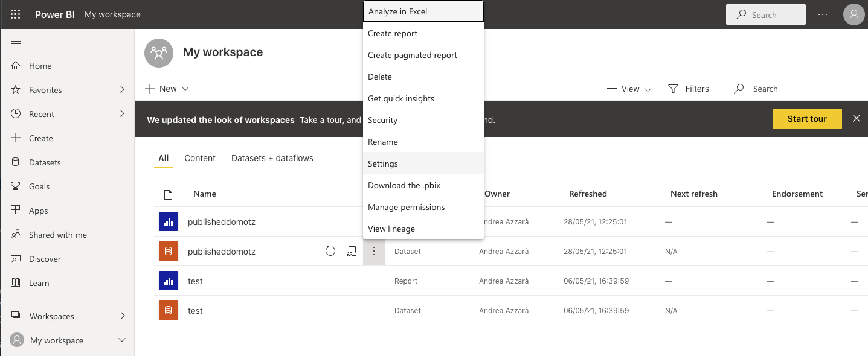Open Workspaces in the sidebar
Screen dimensions: 868x356
coord(67,316)
